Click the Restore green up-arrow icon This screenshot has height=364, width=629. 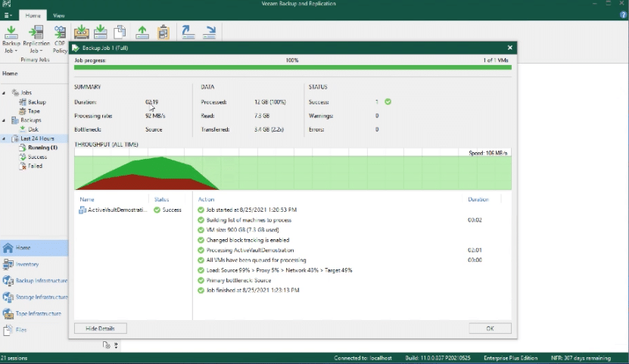[x=142, y=32]
